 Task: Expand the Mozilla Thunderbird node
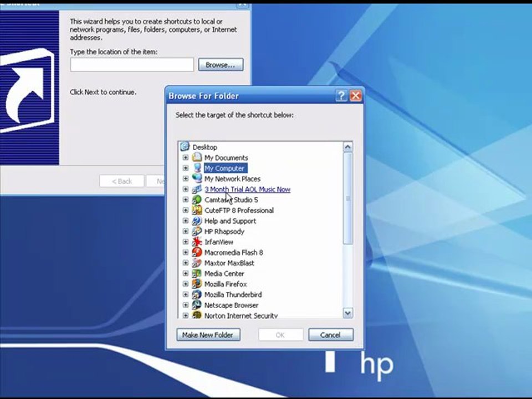click(x=185, y=294)
